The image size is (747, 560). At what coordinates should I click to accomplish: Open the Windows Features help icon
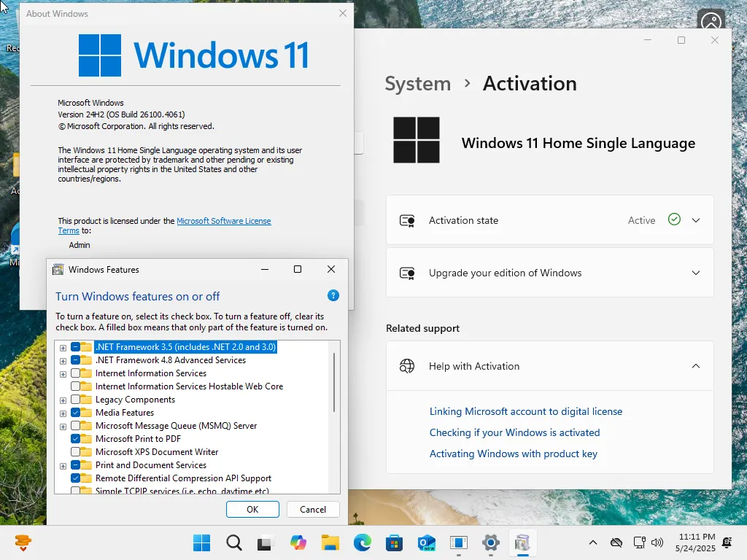tap(333, 296)
